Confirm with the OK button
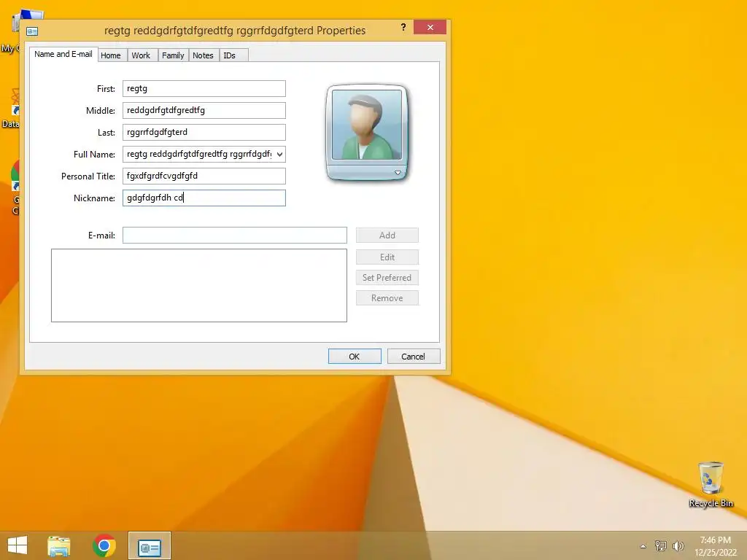The width and height of the screenshot is (747, 560). pos(355,356)
